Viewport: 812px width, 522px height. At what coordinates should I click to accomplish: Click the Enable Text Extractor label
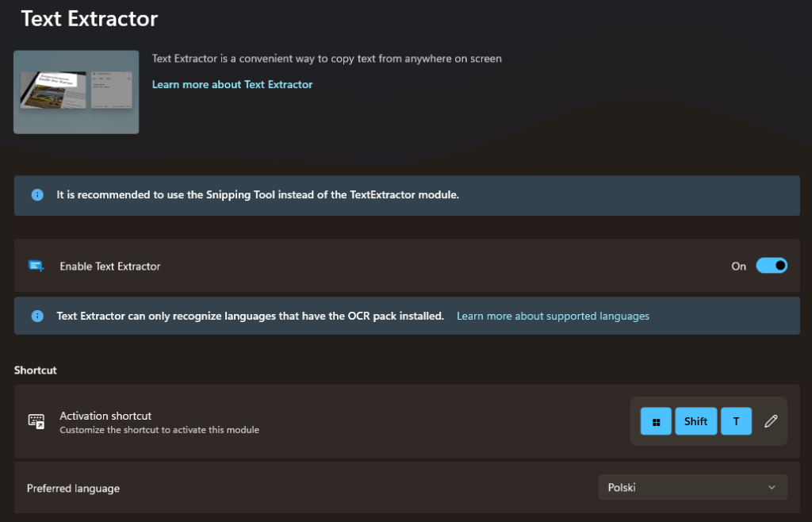(x=110, y=267)
